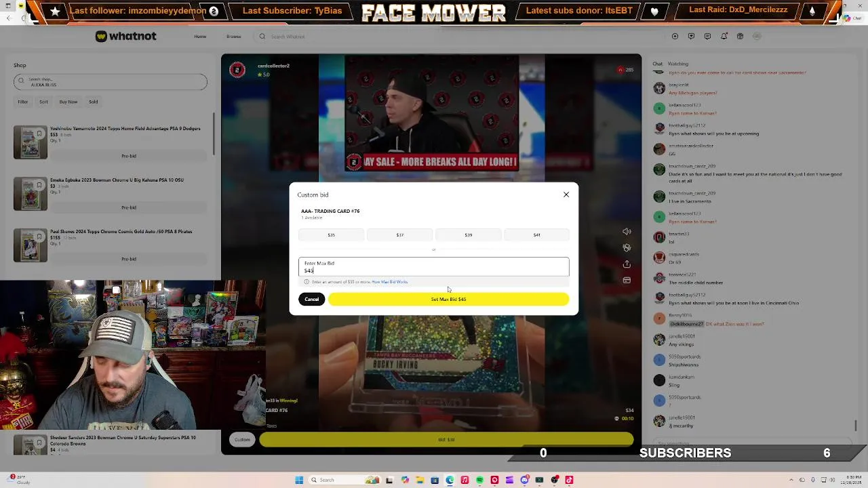The image size is (868, 488).
Task: Go to the Home nav item
Action: pyautogui.click(x=200, y=37)
